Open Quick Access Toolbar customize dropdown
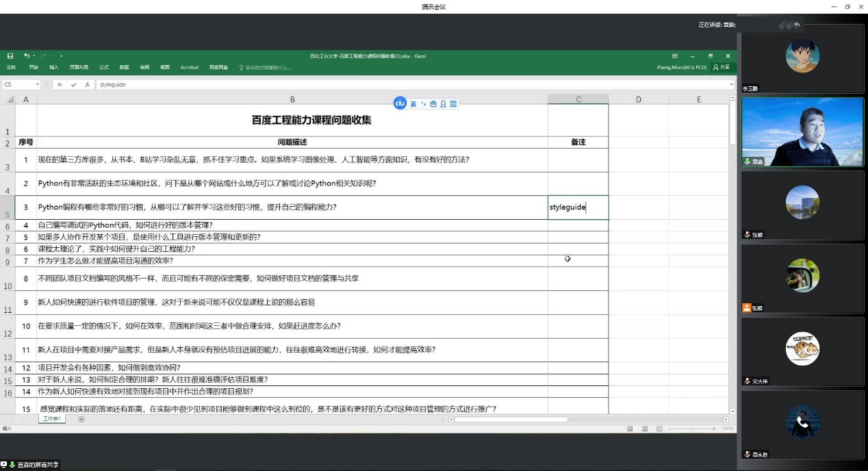 [61, 56]
